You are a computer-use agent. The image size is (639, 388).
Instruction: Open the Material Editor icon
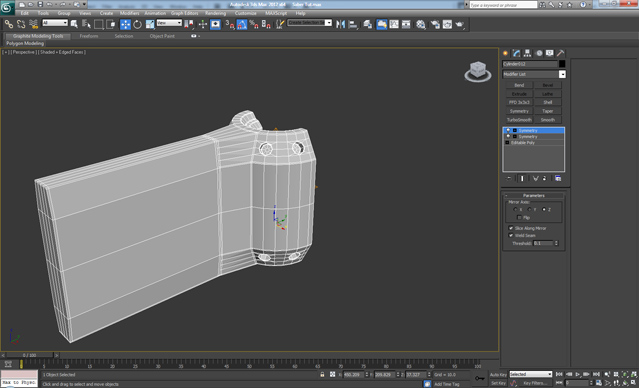click(421, 24)
